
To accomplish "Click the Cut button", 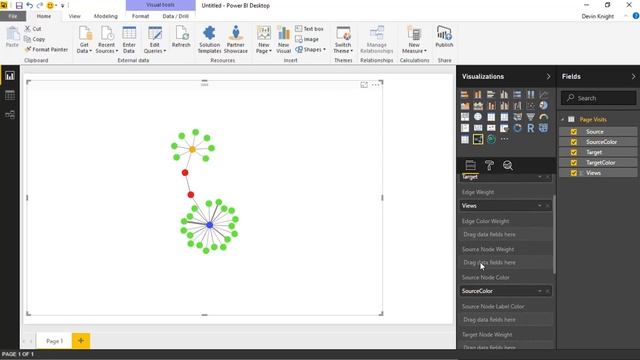I will point(33,29).
